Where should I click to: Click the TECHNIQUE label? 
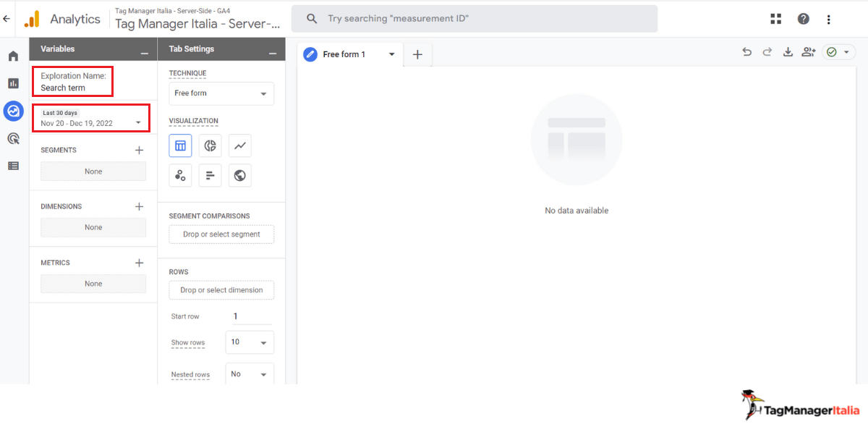point(187,73)
